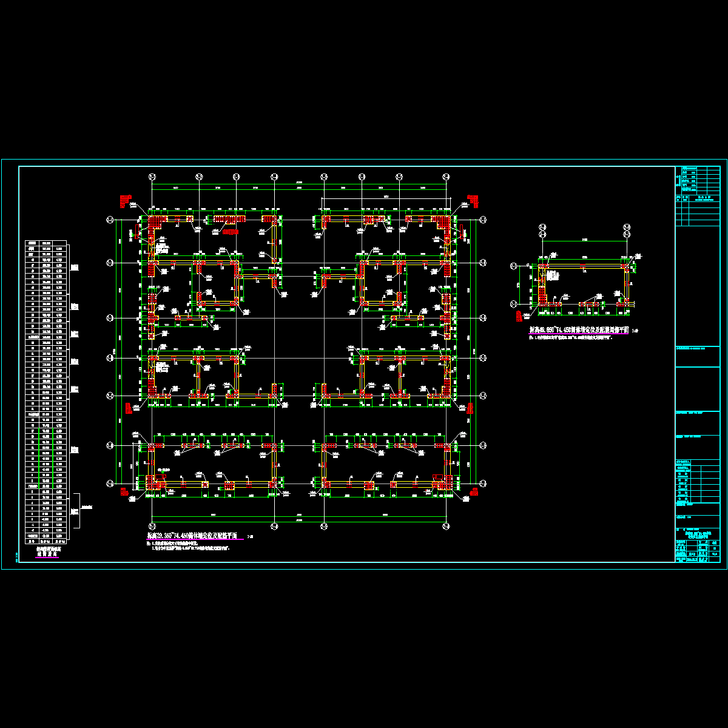The image size is (728, 728).
Task: Select the header row of the elevation table
Action: [46, 243]
